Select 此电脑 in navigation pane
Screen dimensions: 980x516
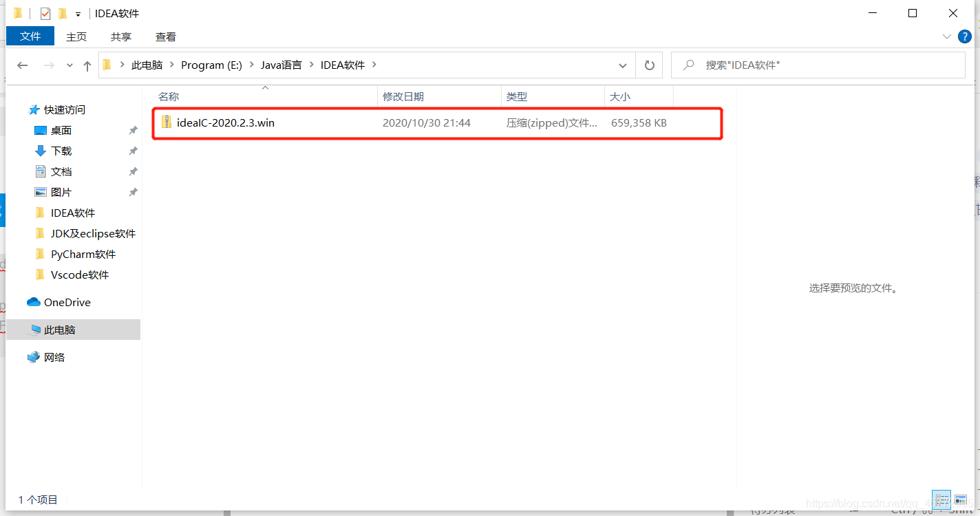pyautogui.click(x=73, y=330)
